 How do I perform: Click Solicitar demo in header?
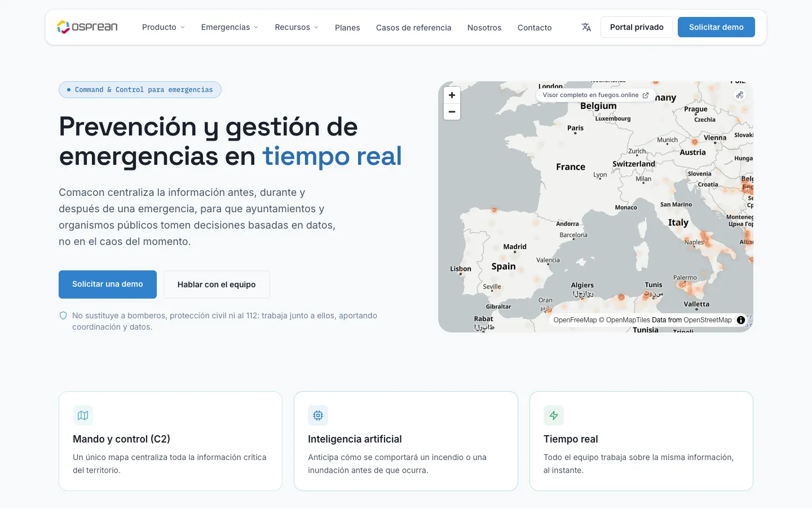coord(716,27)
